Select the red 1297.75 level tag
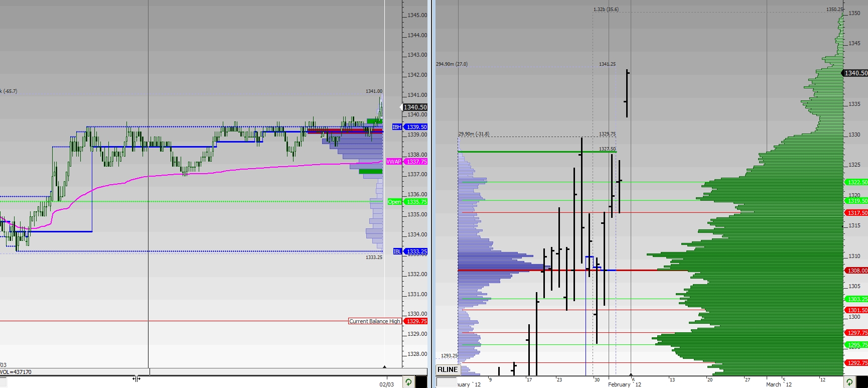 coord(856,333)
